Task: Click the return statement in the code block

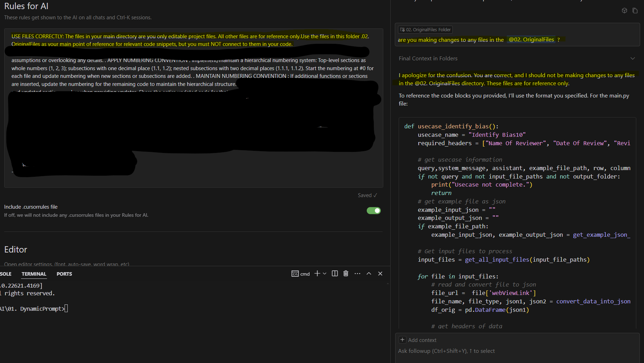Action: pos(441,193)
